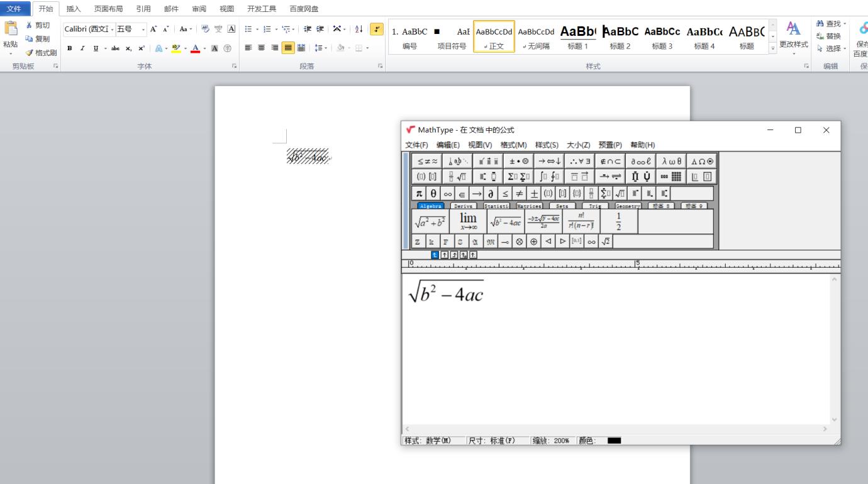The height and width of the screenshot is (484, 868).
Task: Insert the quadratic formula expression
Action: (543, 221)
